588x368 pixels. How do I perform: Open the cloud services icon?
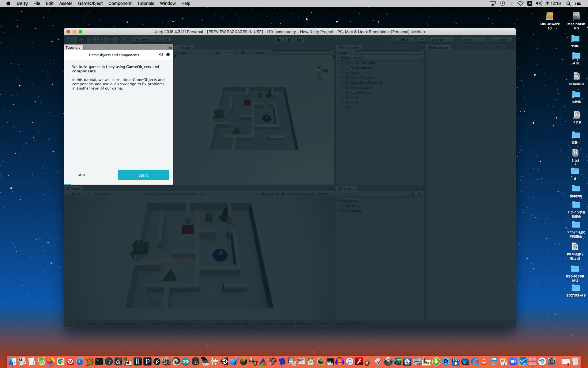(422, 40)
